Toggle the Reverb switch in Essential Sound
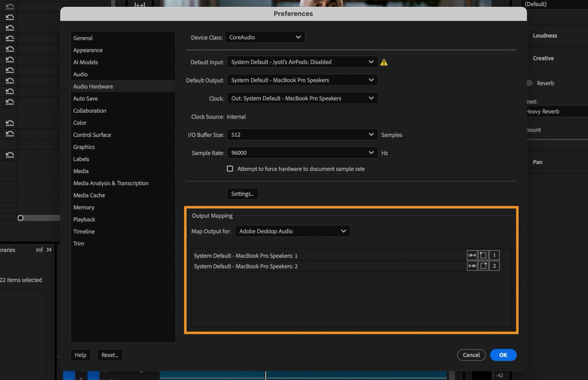This screenshot has height=380, width=588. pyautogui.click(x=528, y=83)
